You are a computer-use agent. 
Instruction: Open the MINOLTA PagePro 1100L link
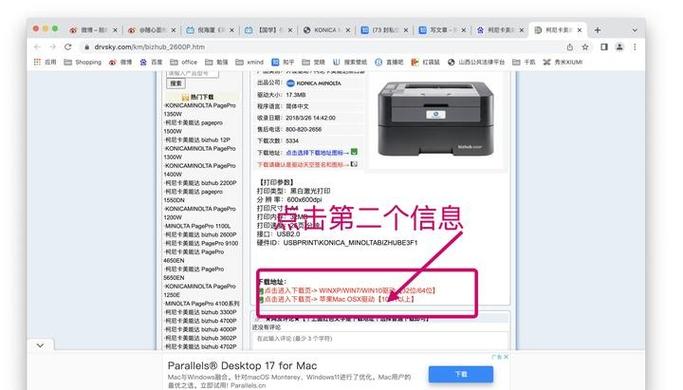click(x=197, y=226)
